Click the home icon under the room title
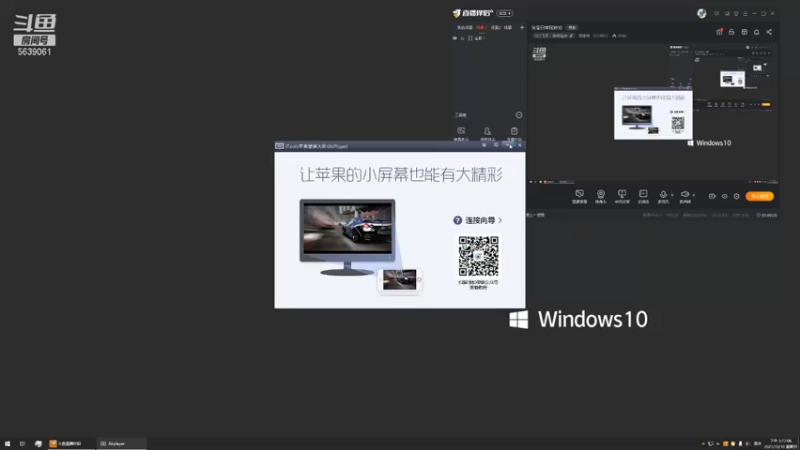The width and height of the screenshot is (800, 450). pos(614,36)
